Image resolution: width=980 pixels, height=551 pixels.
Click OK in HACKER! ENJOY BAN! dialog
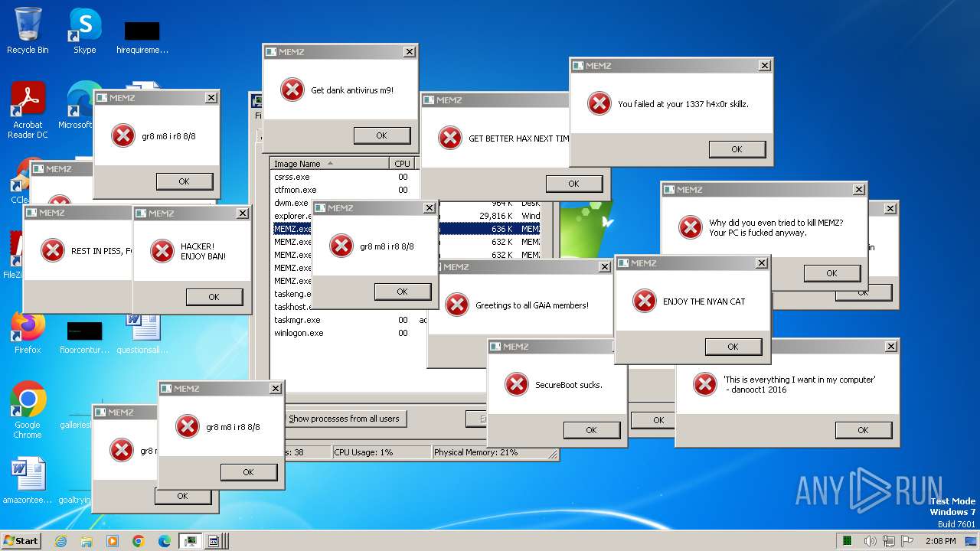(x=214, y=297)
